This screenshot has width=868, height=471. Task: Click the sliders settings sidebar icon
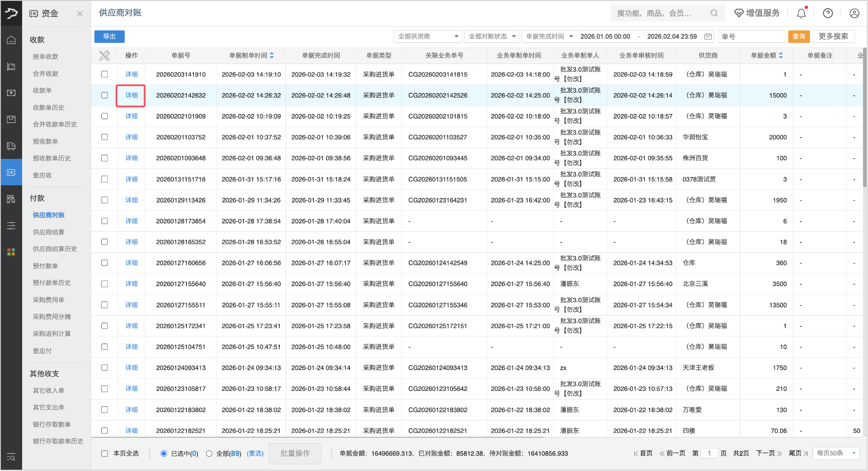pos(11,226)
